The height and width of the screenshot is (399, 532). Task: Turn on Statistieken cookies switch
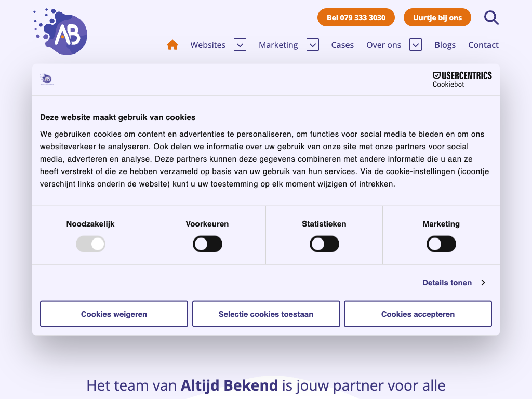[324, 244]
